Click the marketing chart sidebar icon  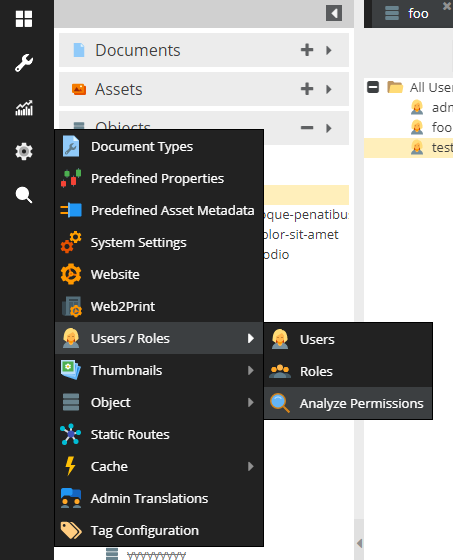click(24, 108)
